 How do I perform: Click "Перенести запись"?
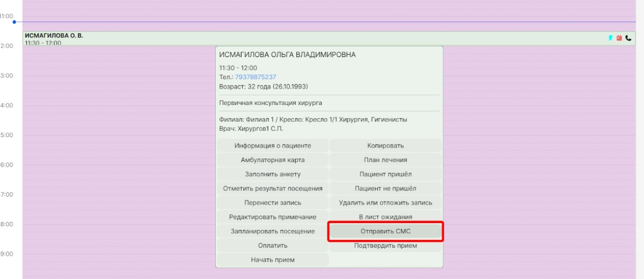(x=272, y=203)
